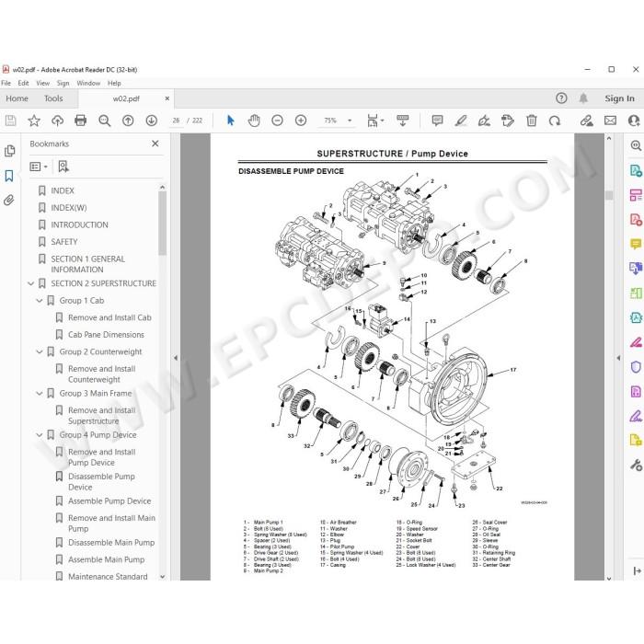Zoom out with minus button

pyautogui.click(x=278, y=121)
